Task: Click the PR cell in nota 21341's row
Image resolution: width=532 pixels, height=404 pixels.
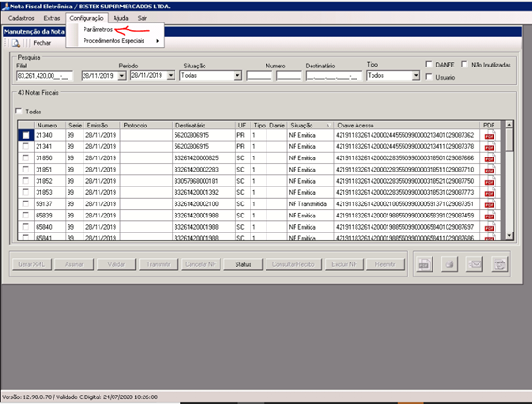Action: tap(243, 146)
